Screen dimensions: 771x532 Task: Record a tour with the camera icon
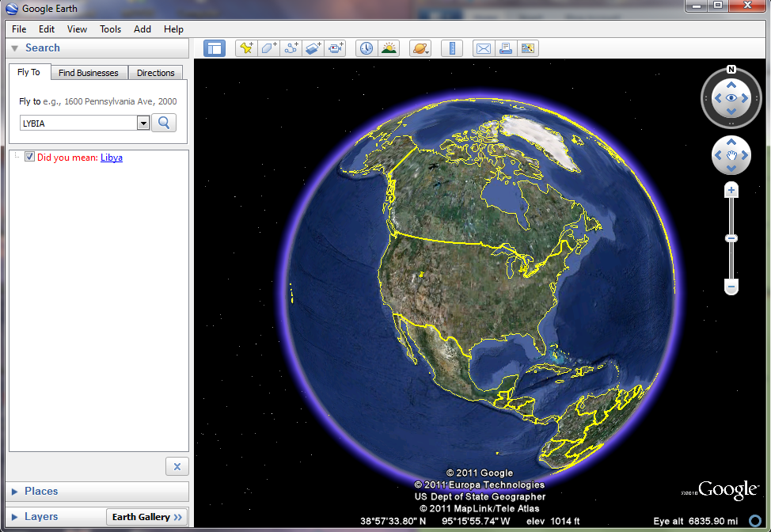point(336,48)
